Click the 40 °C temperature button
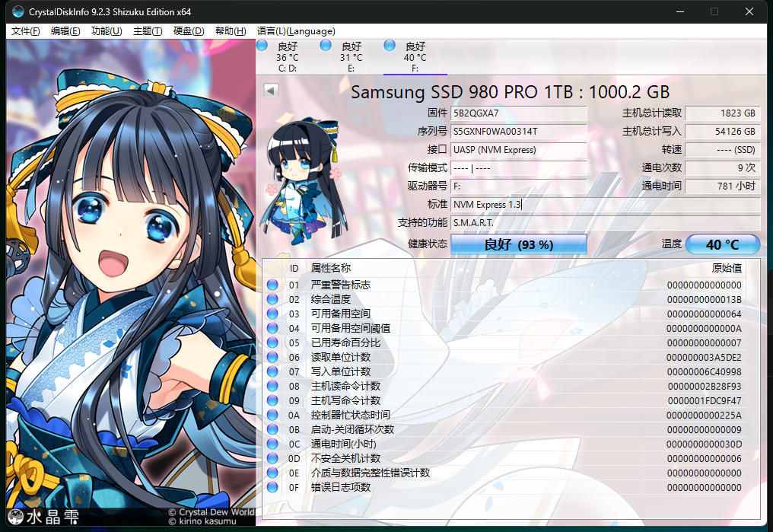773x532 pixels. point(723,244)
